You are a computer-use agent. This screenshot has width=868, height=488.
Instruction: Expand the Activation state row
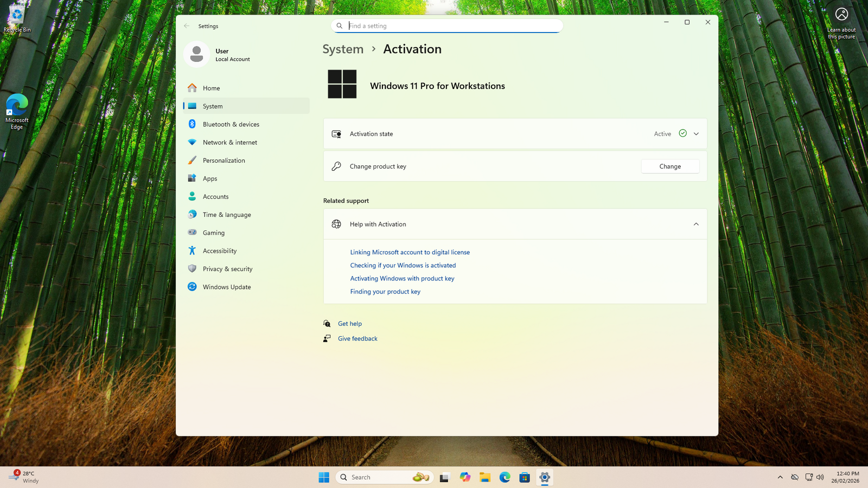[696, 134]
